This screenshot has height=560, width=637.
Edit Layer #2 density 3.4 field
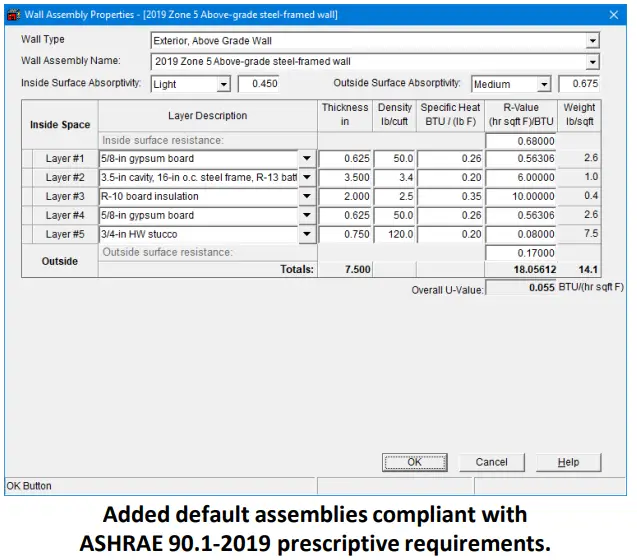pyautogui.click(x=394, y=177)
